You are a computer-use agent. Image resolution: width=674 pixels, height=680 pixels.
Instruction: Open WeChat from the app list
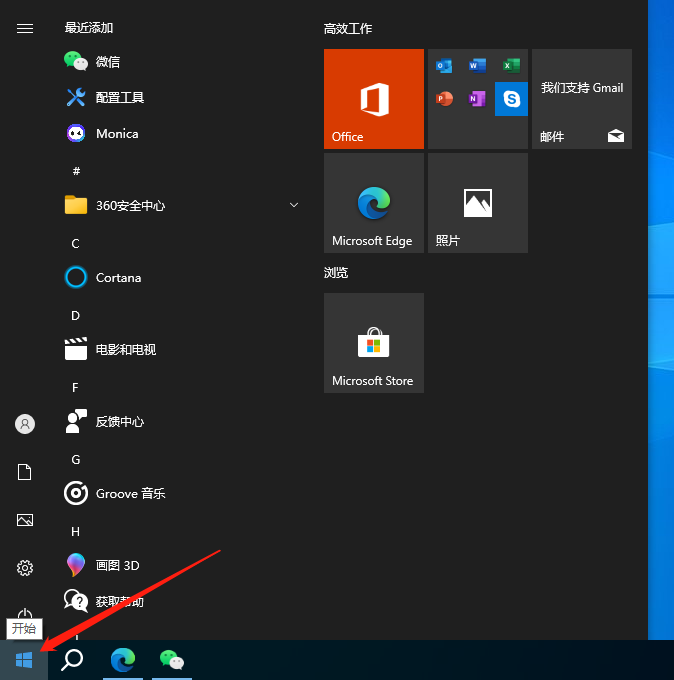(x=107, y=62)
